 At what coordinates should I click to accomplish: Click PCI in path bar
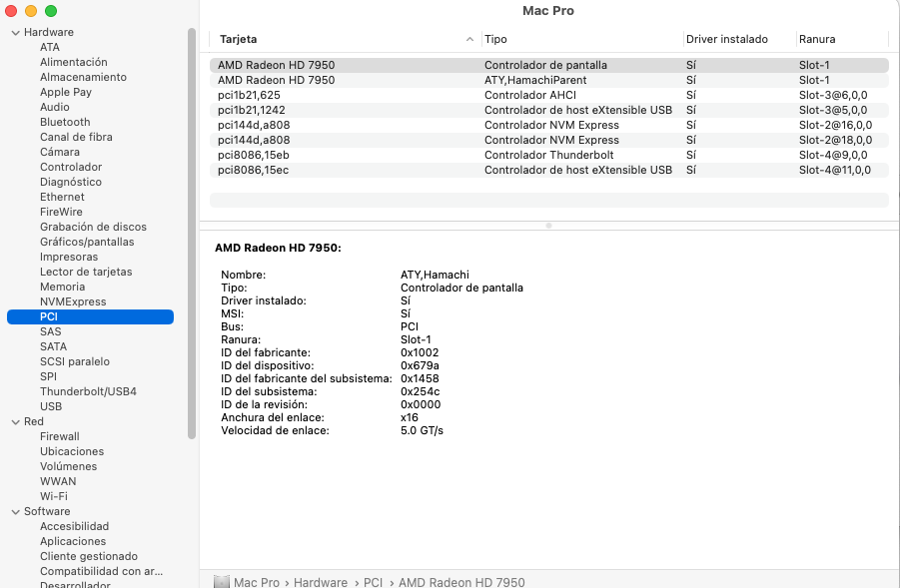point(374,582)
